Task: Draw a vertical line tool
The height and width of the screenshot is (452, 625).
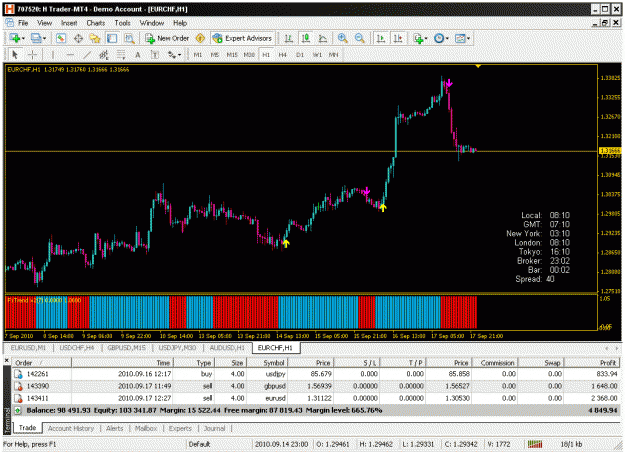Action: [x=53, y=55]
